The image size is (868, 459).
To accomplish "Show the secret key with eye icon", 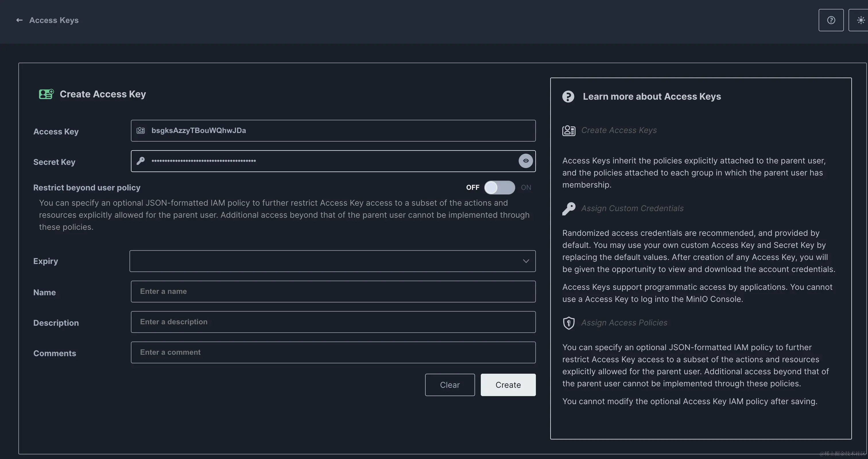I will click(526, 161).
